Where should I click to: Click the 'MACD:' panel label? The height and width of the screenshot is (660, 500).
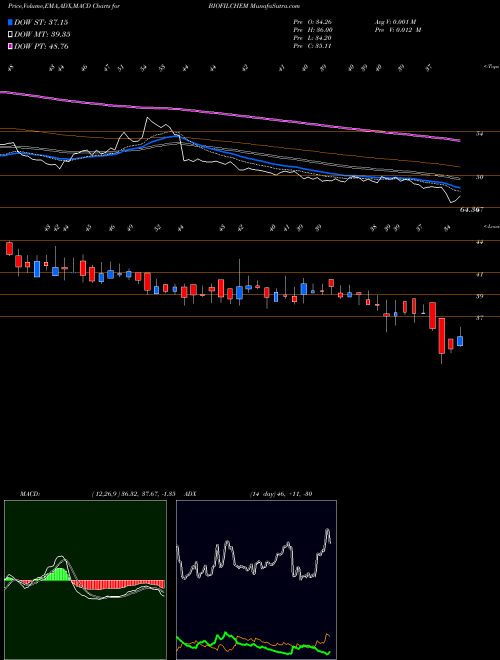(29, 494)
